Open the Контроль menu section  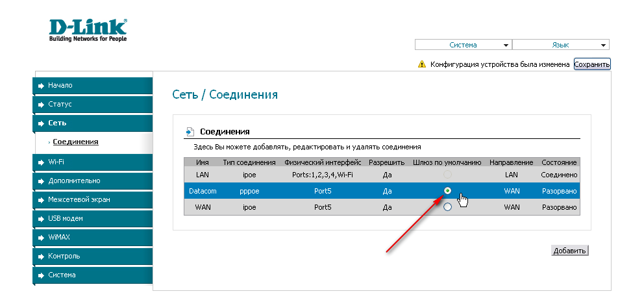click(92, 256)
